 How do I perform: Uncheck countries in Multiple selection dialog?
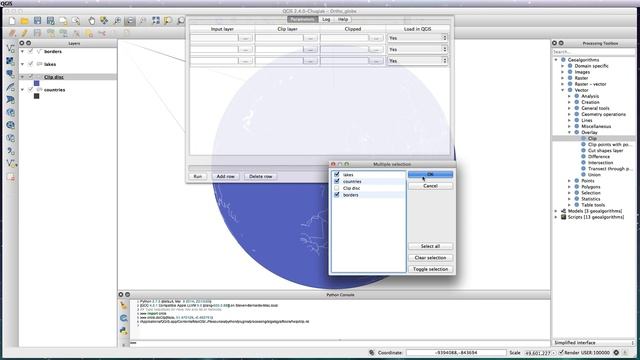click(337, 181)
